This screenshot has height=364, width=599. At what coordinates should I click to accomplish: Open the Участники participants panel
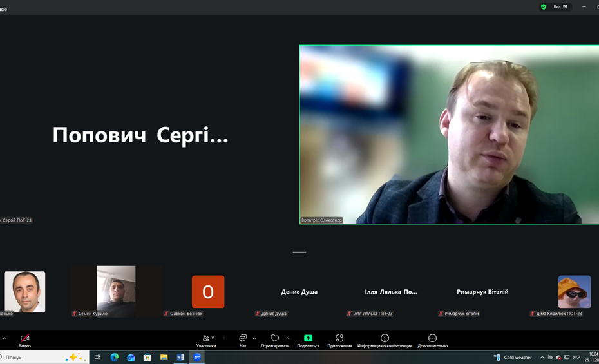[x=206, y=339]
